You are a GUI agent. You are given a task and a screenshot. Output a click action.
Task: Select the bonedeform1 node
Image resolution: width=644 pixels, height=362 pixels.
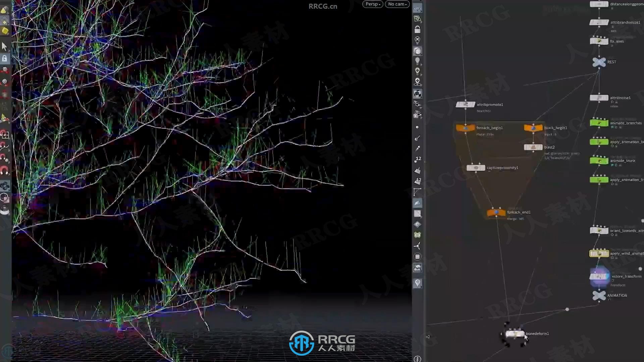click(x=515, y=334)
